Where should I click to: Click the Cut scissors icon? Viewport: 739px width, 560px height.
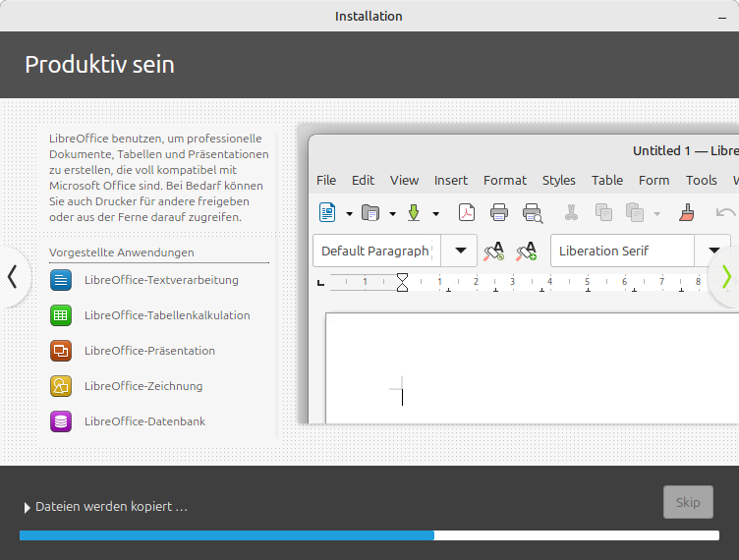(571, 212)
